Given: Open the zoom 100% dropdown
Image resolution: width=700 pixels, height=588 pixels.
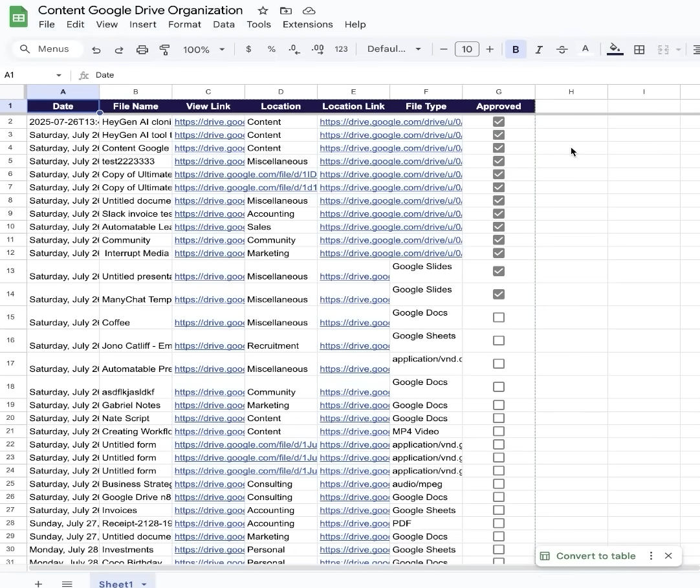Looking at the screenshot, I should [x=204, y=50].
